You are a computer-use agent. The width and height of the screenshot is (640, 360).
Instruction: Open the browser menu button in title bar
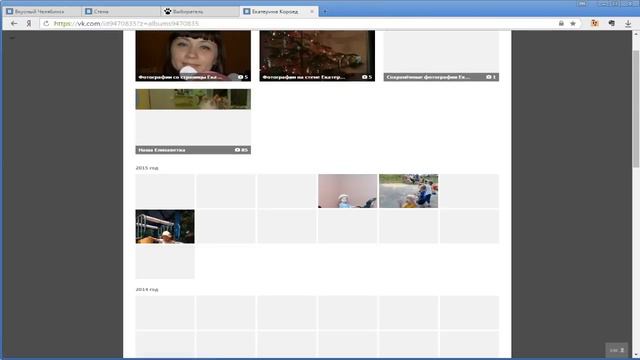[x=582, y=3]
